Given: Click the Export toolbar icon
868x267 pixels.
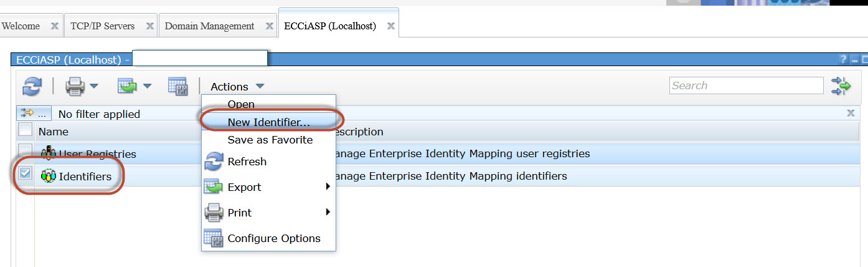Looking at the screenshot, I should 127,86.
